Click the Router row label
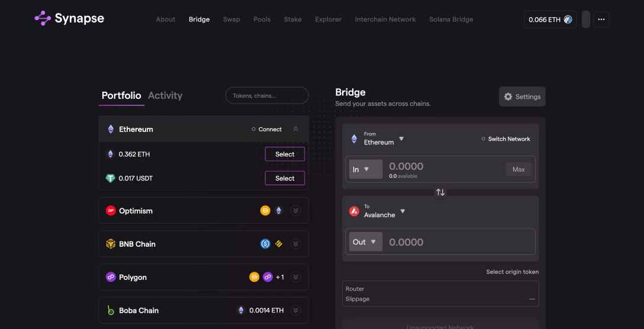 click(355, 289)
